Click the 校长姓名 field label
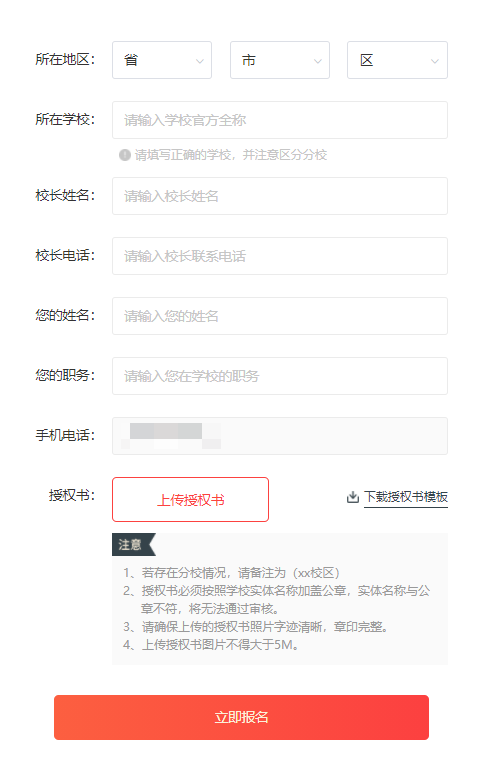This screenshot has height=758, width=503. [x=65, y=195]
